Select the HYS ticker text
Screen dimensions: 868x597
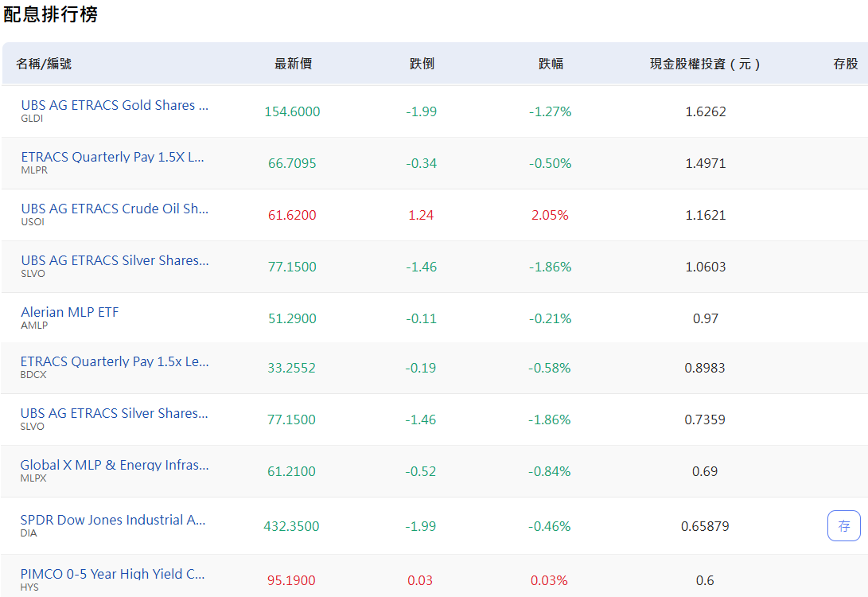click(29, 587)
